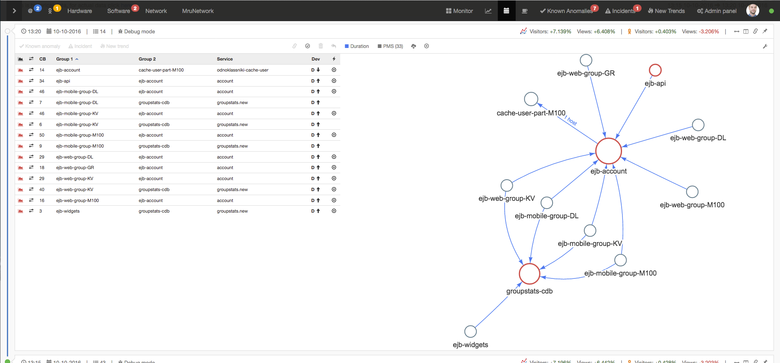
Task: Toggle the split-panel layout icon
Action: 746,31
